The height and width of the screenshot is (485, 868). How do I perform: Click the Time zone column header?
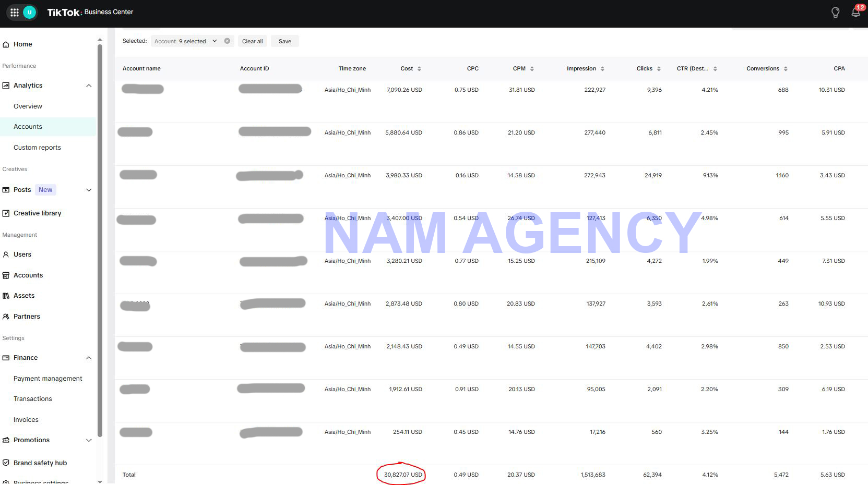point(352,69)
